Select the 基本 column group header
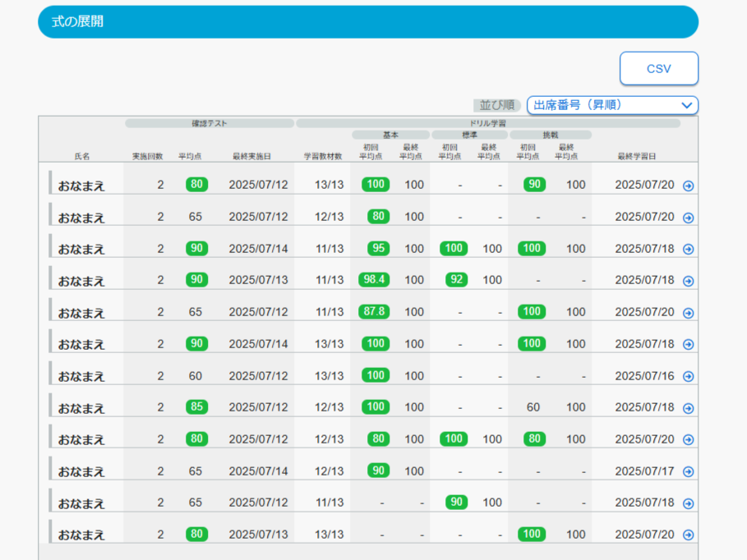 390,135
